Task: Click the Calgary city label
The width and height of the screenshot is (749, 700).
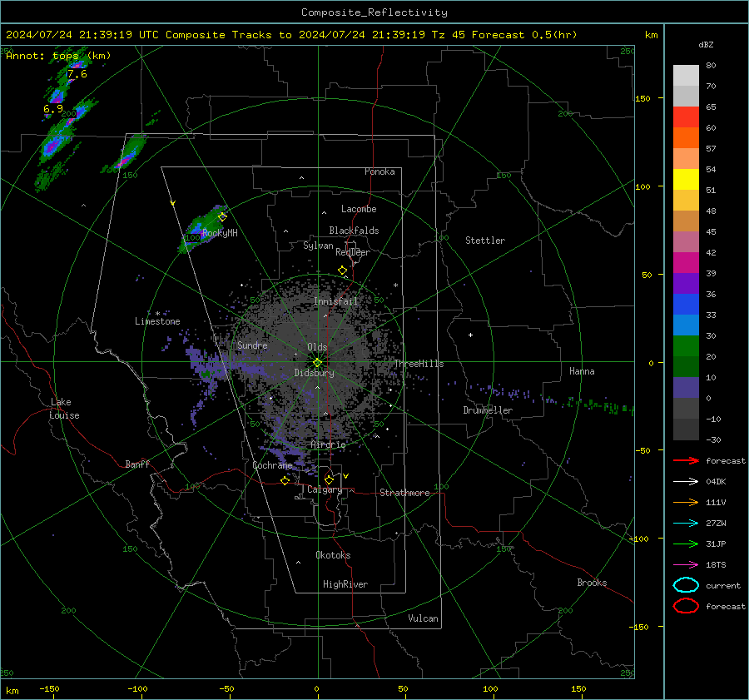Action: pos(325,489)
